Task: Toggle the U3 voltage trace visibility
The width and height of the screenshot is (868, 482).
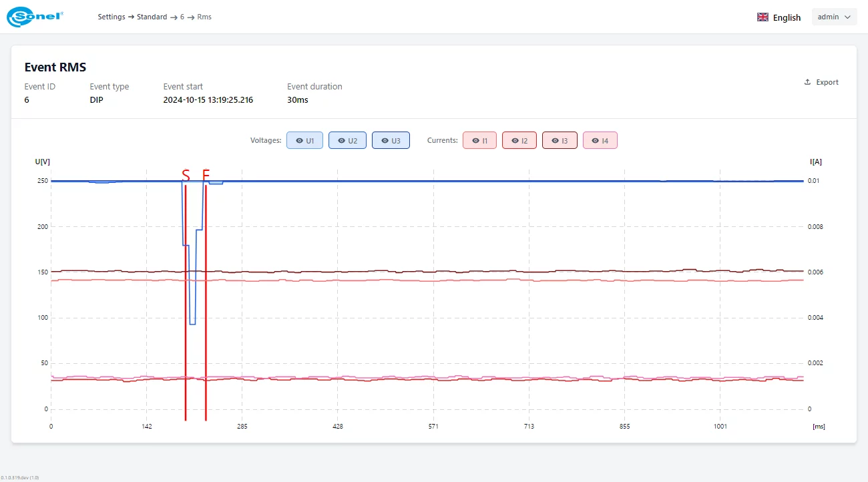Action: tap(391, 140)
